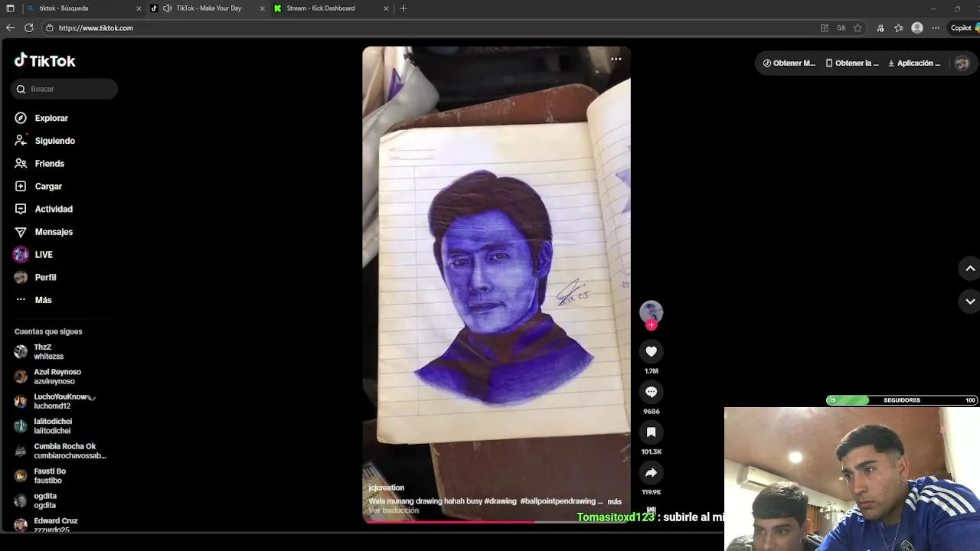This screenshot has height=551, width=980.
Task: Open jcjcreation username link
Action: [386, 487]
